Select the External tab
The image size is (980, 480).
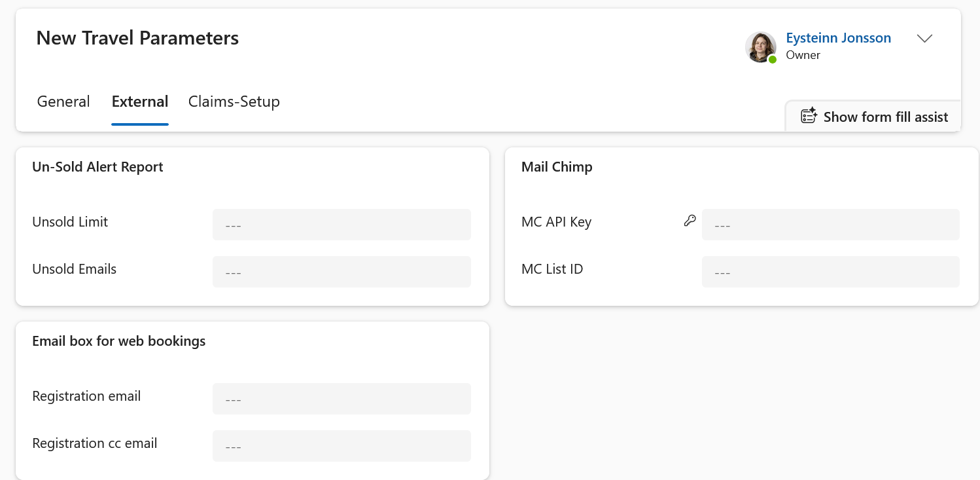click(140, 102)
